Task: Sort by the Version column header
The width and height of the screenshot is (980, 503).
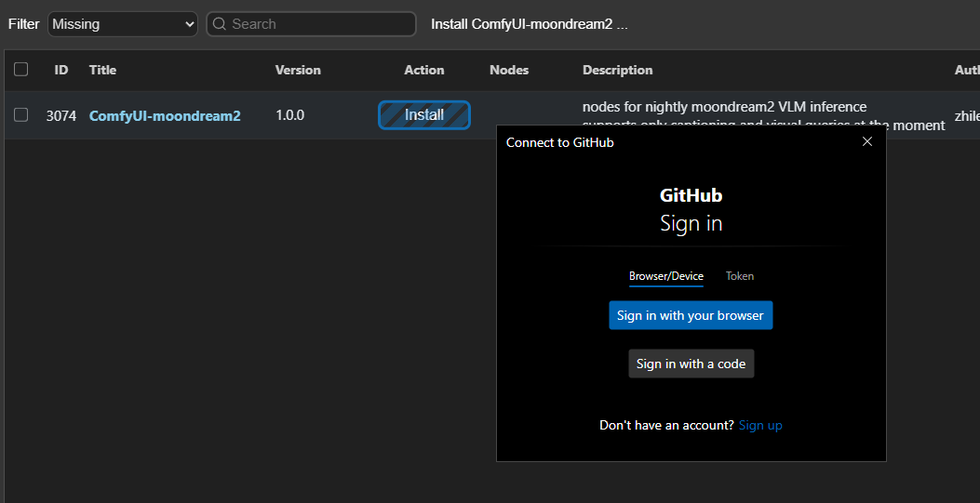Action: (x=298, y=70)
